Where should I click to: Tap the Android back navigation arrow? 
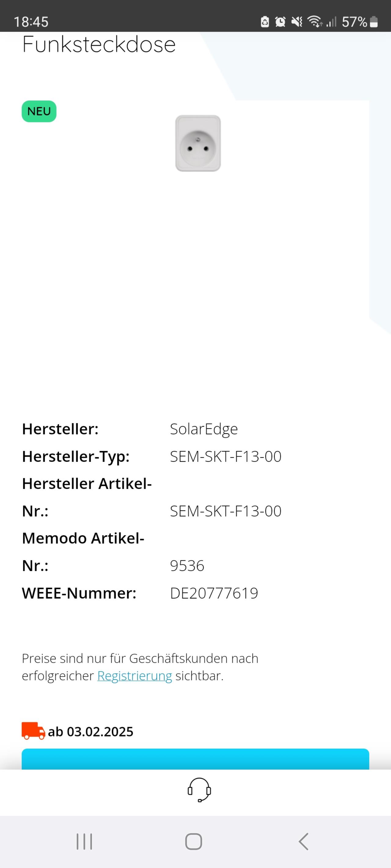[304, 841]
